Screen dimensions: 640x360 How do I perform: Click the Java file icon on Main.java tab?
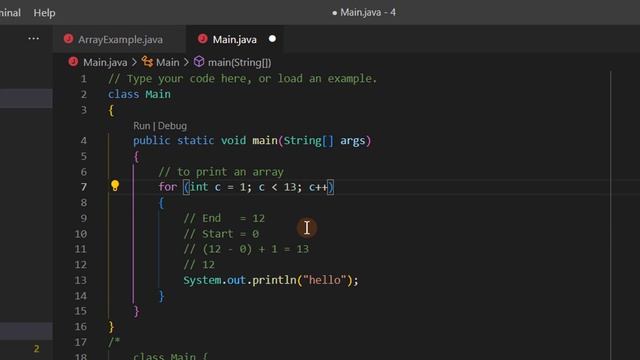tap(202, 39)
